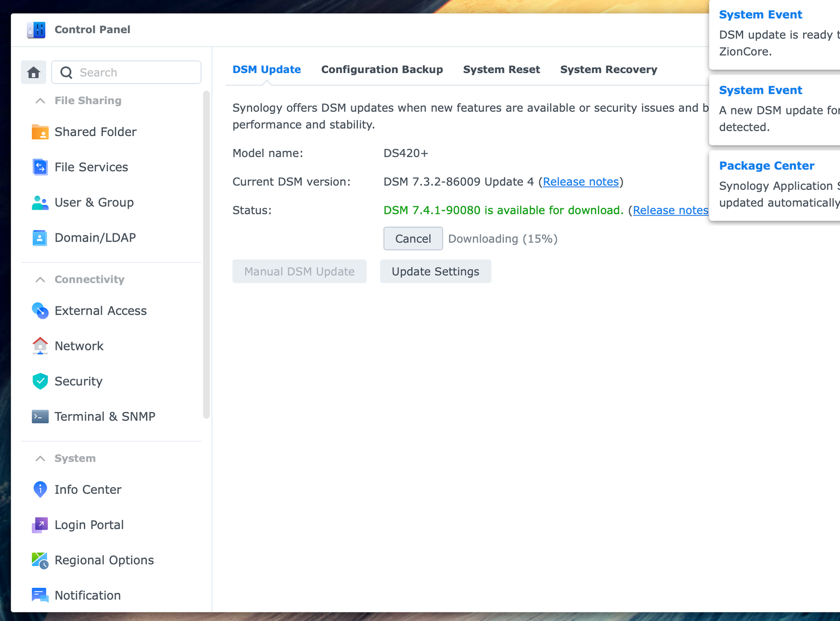Select Regional Options label
Image resolution: width=840 pixels, height=621 pixels.
[x=104, y=560]
